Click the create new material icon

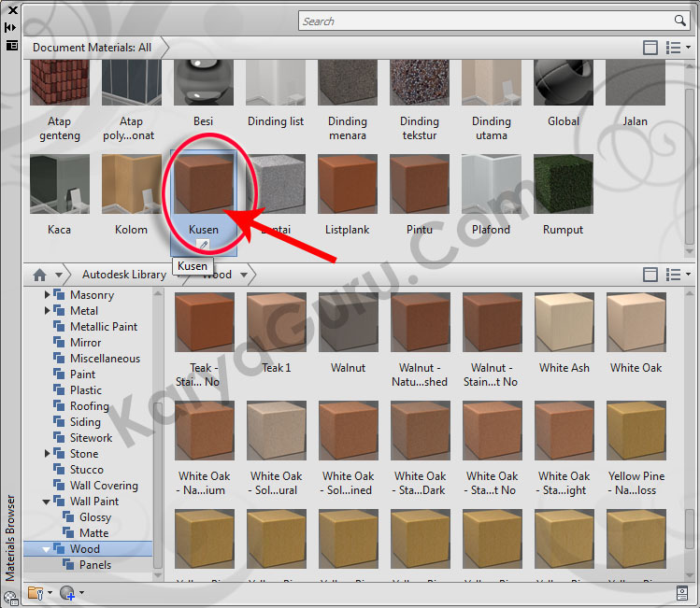[x=66, y=592]
